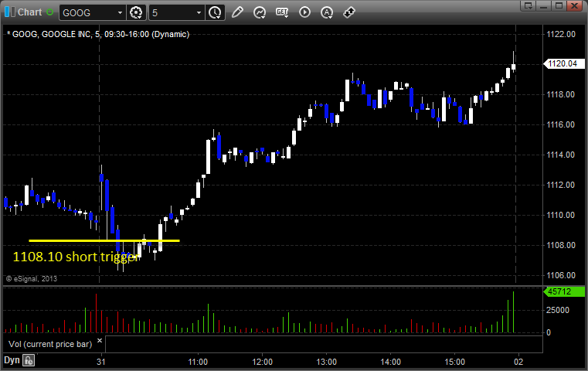The width and height of the screenshot is (588, 371).
Task: Open the studies chart-circle menu
Action: pos(259,12)
